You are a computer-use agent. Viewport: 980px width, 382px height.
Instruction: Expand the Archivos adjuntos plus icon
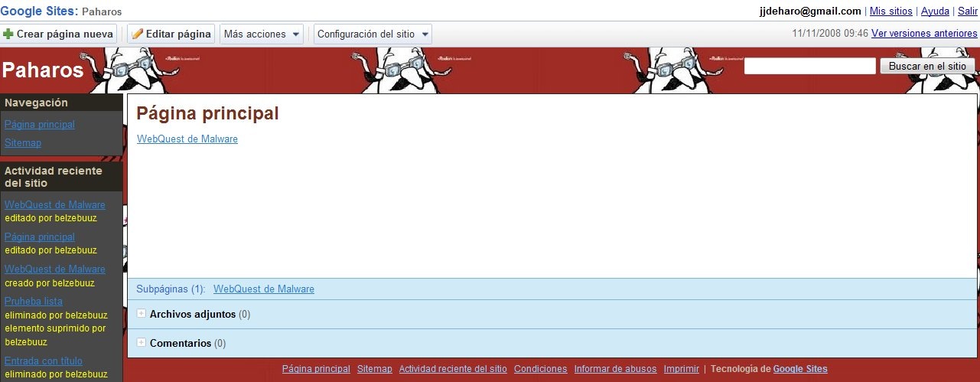click(x=141, y=314)
